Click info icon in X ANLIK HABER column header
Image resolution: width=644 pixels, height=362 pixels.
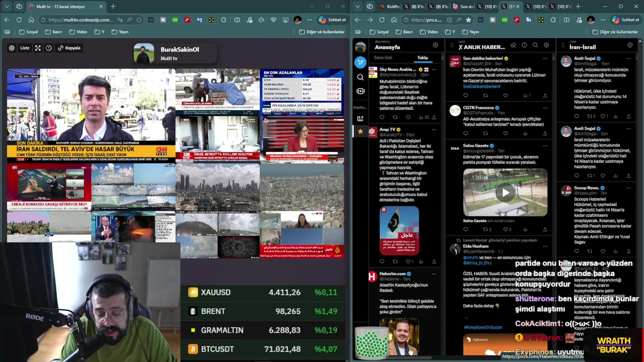[x=524, y=45]
